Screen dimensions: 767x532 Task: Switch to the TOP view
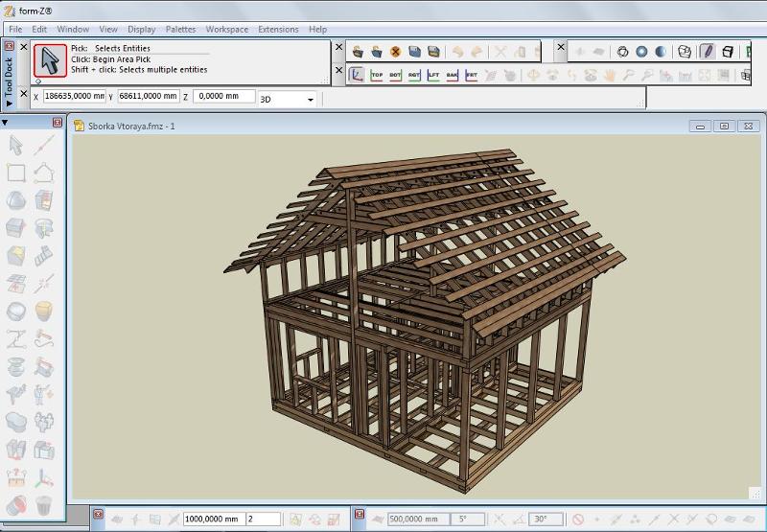(x=377, y=75)
